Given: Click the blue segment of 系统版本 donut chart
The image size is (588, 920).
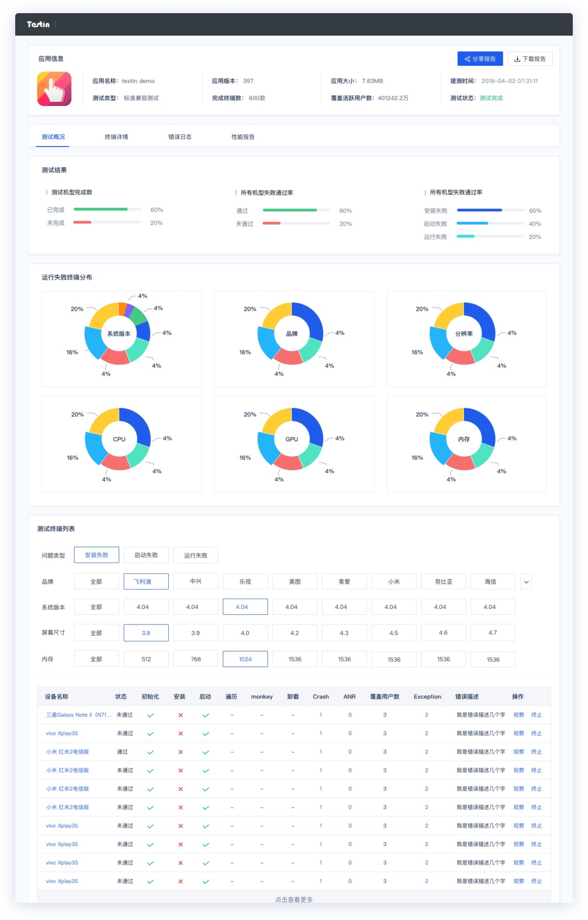Looking at the screenshot, I should tap(143, 331).
